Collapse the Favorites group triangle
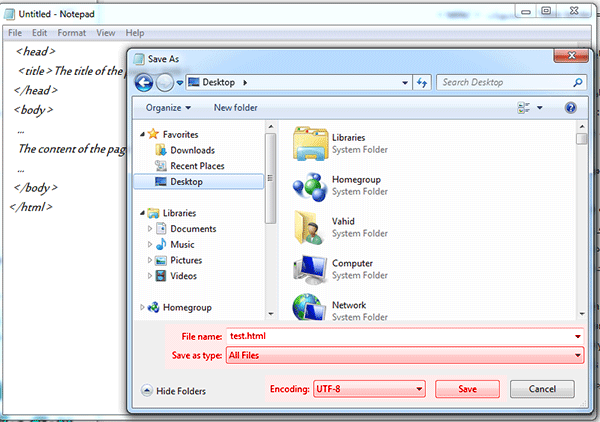The image size is (600, 422). tap(142, 134)
